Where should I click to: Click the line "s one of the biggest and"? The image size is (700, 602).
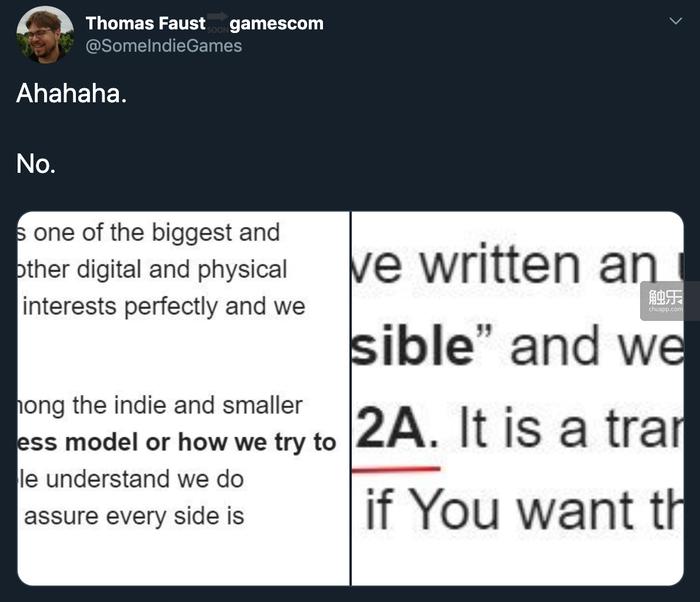click(x=150, y=233)
